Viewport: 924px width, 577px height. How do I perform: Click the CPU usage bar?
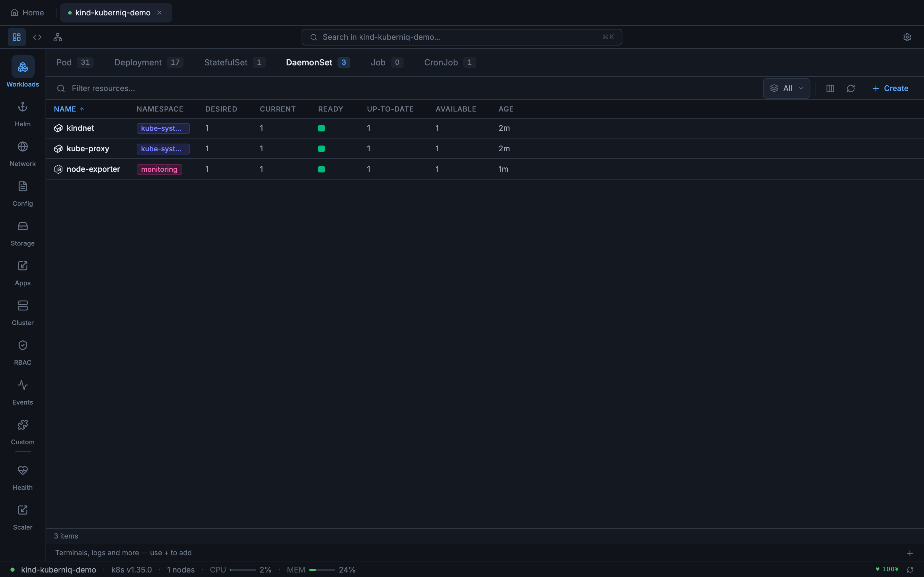(x=243, y=570)
